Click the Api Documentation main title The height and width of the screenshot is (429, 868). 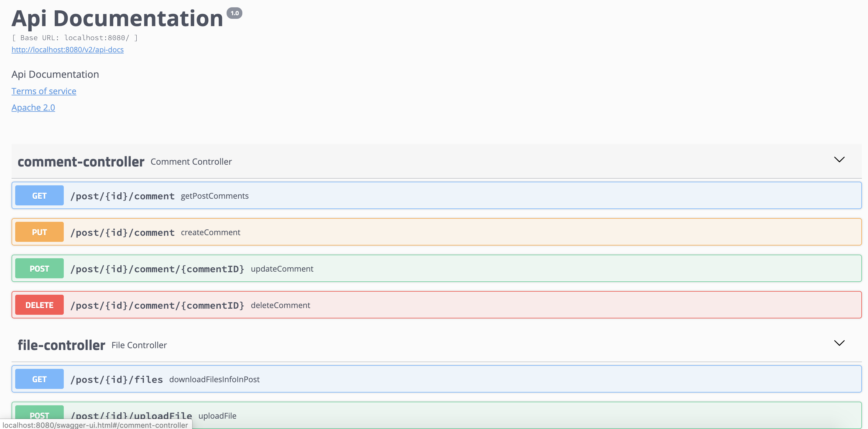click(x=117, y=18)
